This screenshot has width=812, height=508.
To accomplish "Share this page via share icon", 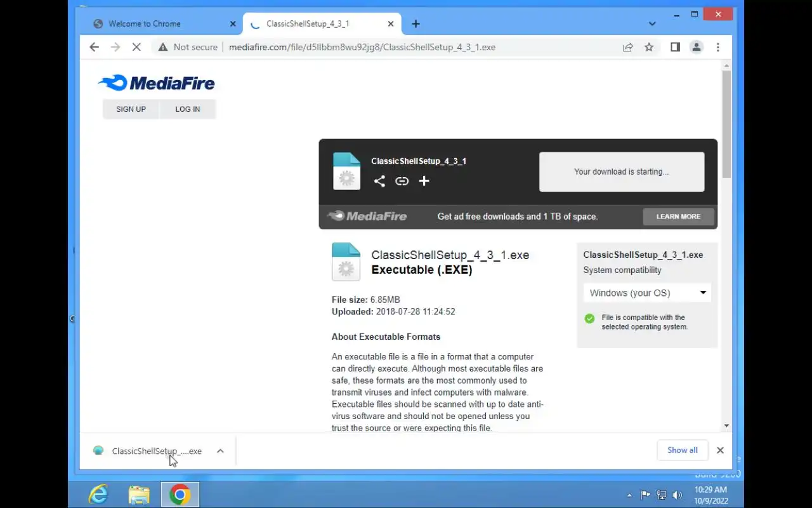I will coord(627,47).
